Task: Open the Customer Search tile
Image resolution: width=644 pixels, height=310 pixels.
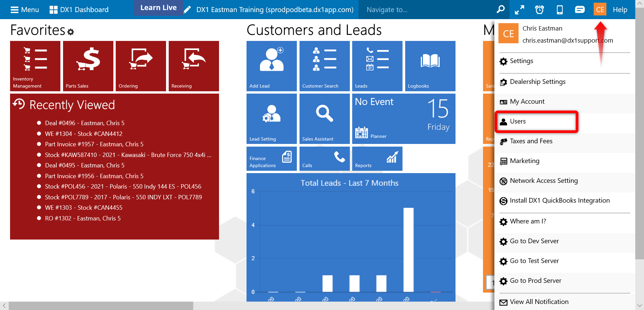Action: (325, 66)
